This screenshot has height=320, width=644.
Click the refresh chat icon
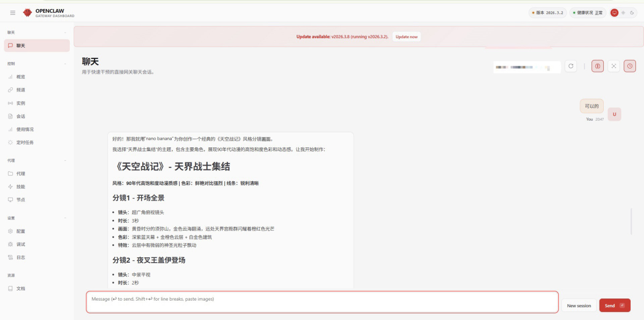pyautogui.click(x=571, y=66)
